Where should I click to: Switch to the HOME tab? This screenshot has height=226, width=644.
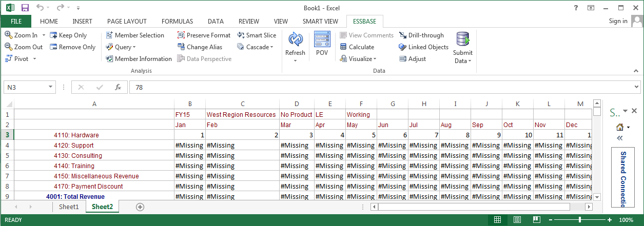pos(49,21)
